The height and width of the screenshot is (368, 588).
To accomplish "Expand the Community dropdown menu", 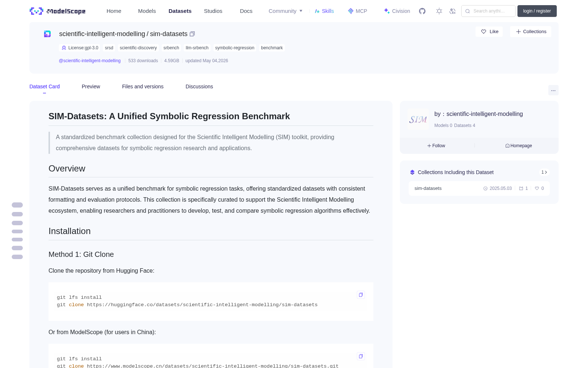I will click(x=286, y=11).
